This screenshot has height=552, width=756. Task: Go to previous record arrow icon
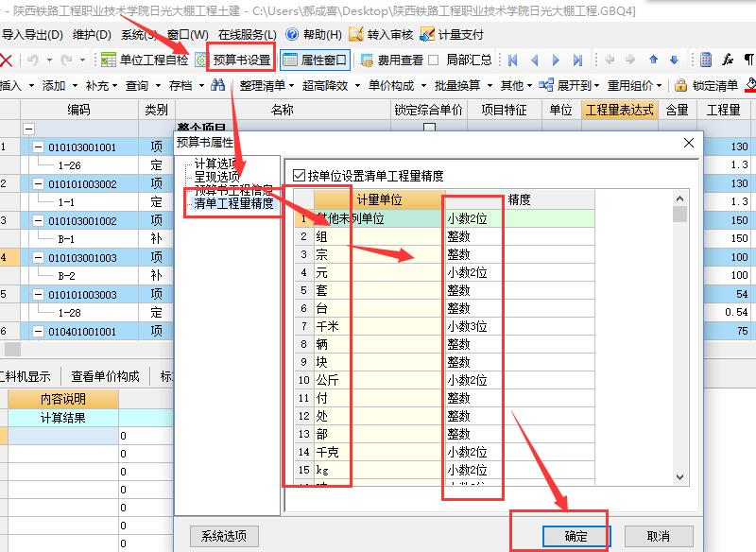(534, 60)
